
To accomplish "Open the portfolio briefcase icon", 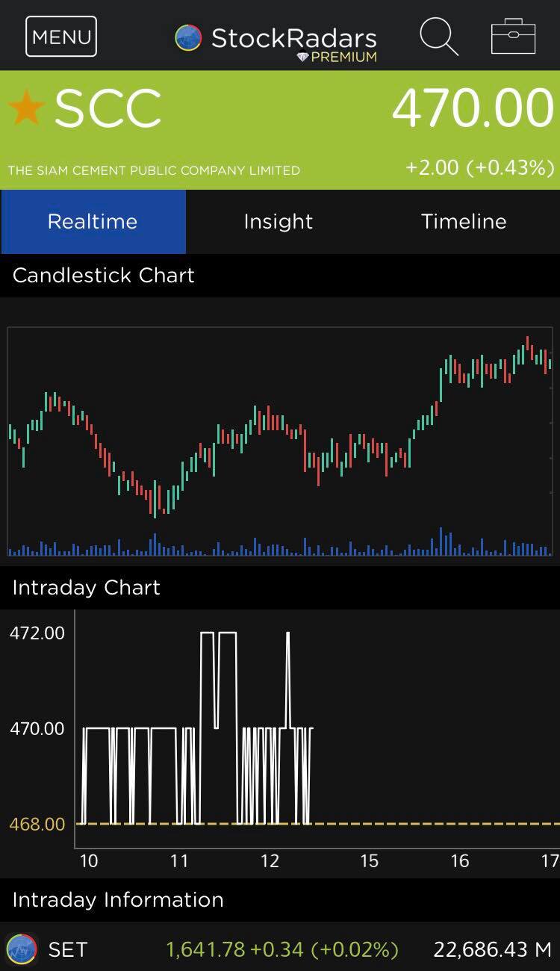I will (513, 37).
